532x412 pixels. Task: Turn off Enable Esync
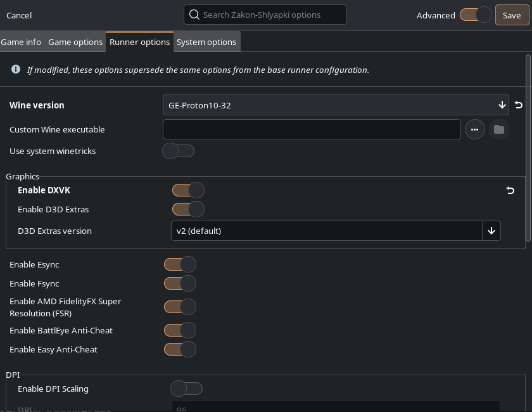180,264
